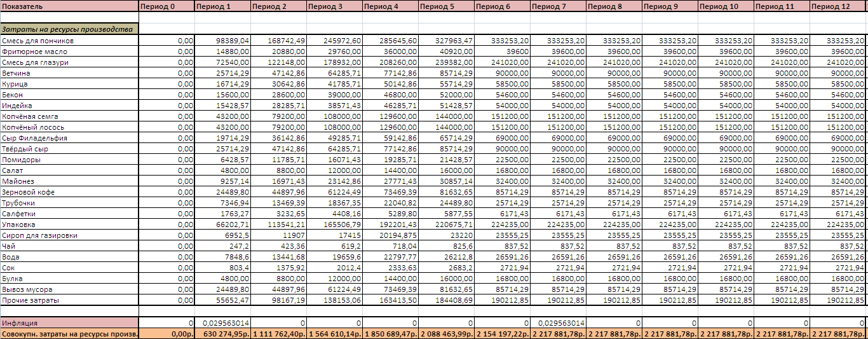Screen dimensions: 868x339
Task: Select Вода Период 5 value 26212,8
Action: coord(446,257)
